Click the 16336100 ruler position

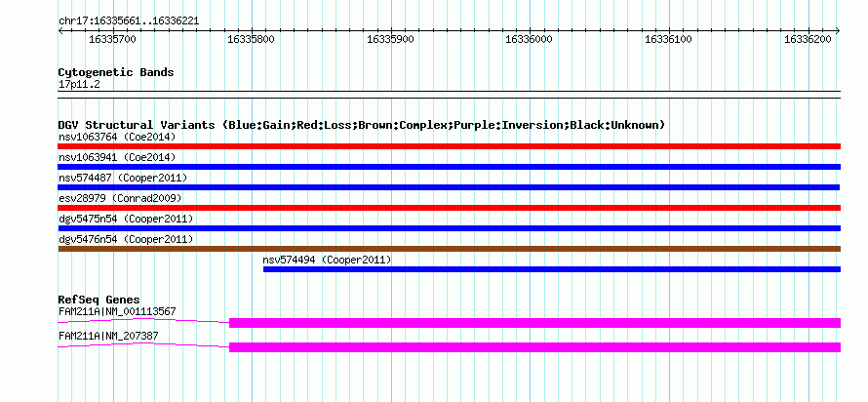tap(669, 40)
